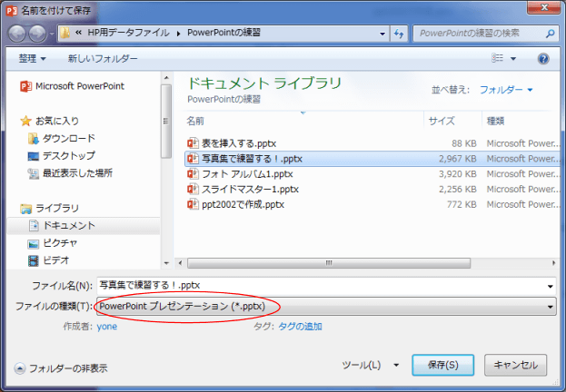566x392 pixels.
Task: Click horizontal scrollbar in file list
Action: (329, 263)
